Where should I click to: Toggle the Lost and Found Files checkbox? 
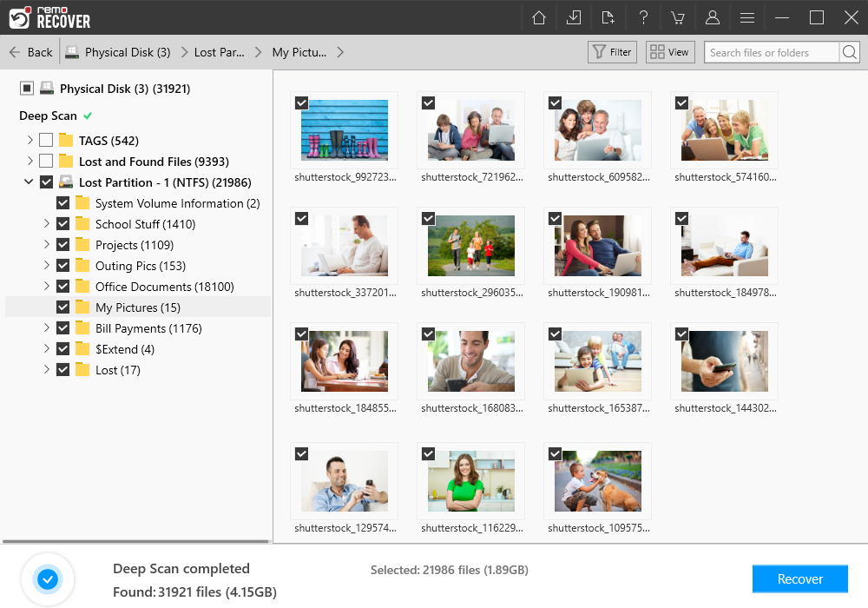46,161
